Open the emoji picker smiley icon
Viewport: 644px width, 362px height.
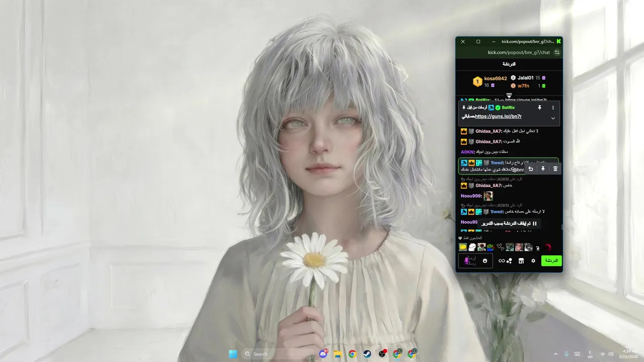pyautogui.click(x=485, y=260)
